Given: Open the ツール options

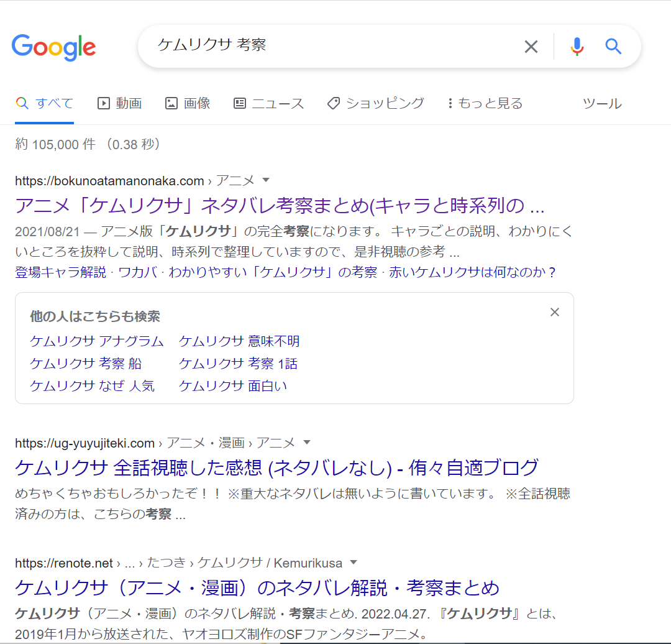Looking at the screenshot, I should [x=602, y=103].
